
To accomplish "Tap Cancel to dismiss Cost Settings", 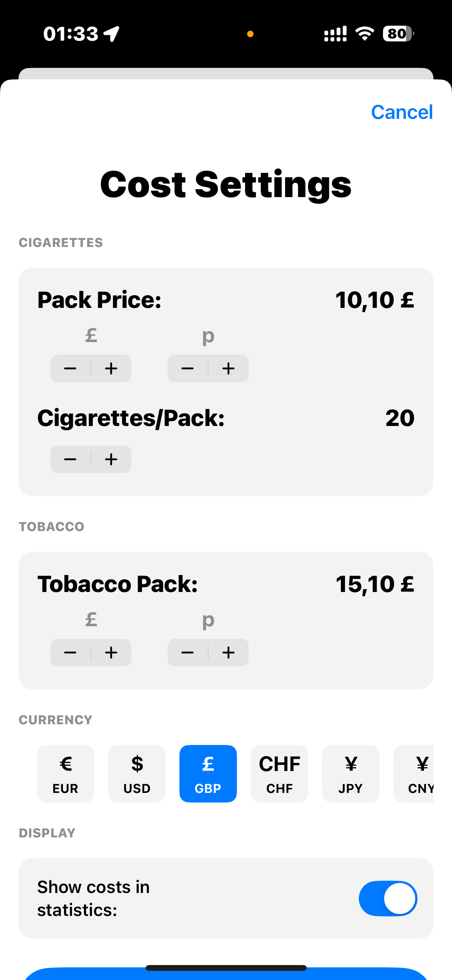I will [x=402, y=112].
